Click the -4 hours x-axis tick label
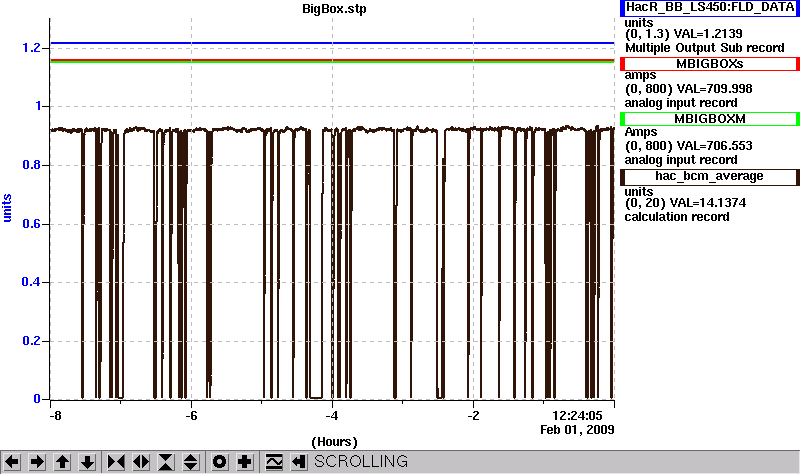The image size is (800, 474). pyautogui.click(x=332, y=416)
